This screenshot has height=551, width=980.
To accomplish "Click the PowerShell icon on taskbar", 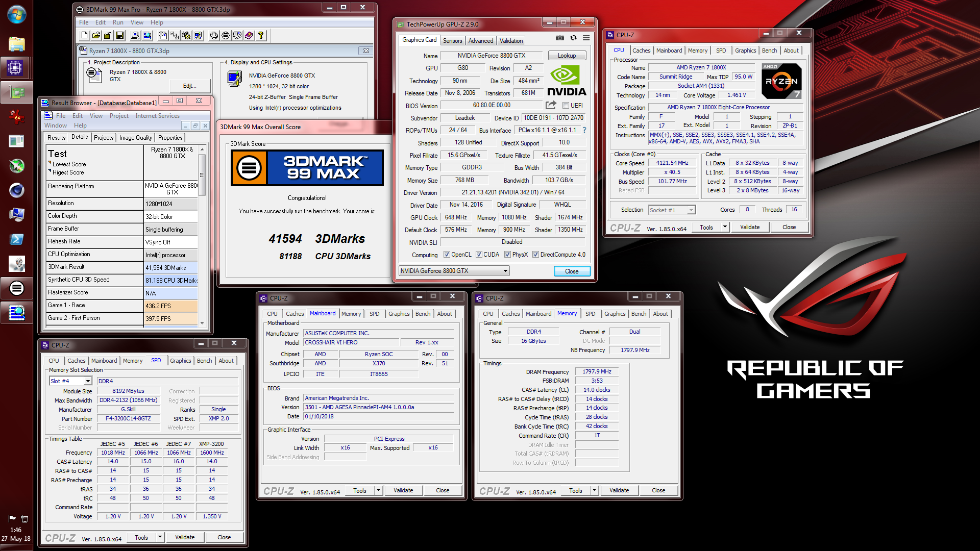I will [x=17, y=239].
